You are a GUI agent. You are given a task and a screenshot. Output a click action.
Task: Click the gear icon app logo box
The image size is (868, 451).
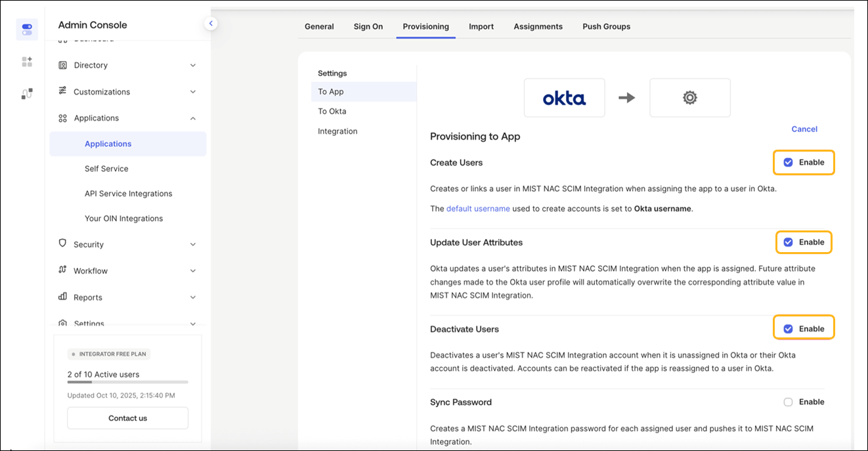click(689, 98)
